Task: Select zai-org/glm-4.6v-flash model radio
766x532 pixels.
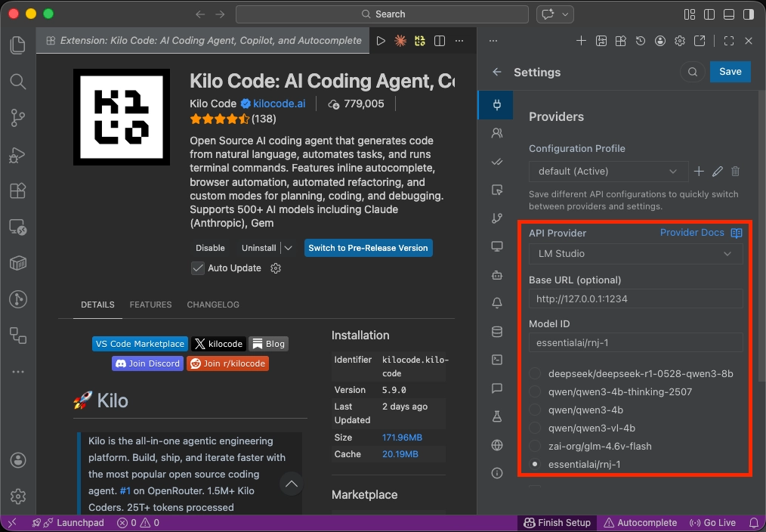Action: click(536, 446)
